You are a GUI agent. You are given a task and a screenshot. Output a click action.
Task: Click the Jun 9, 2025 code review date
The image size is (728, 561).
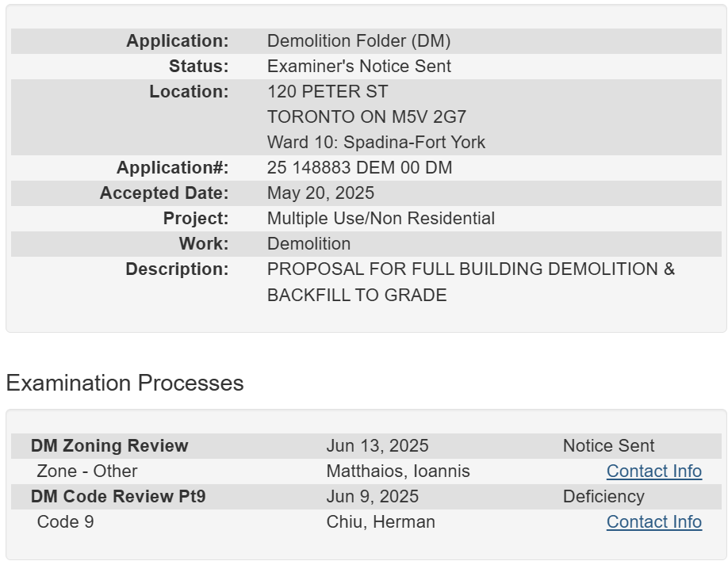pos(372,497)
